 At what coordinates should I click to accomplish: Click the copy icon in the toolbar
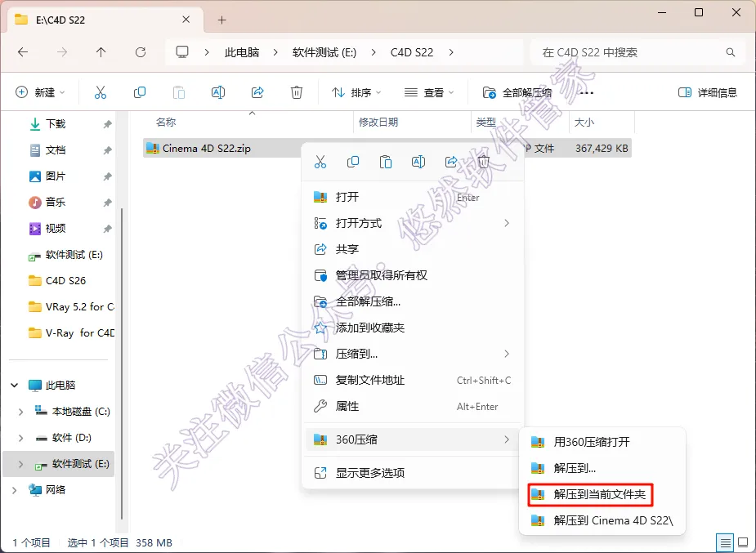click(x=139, y=92)
